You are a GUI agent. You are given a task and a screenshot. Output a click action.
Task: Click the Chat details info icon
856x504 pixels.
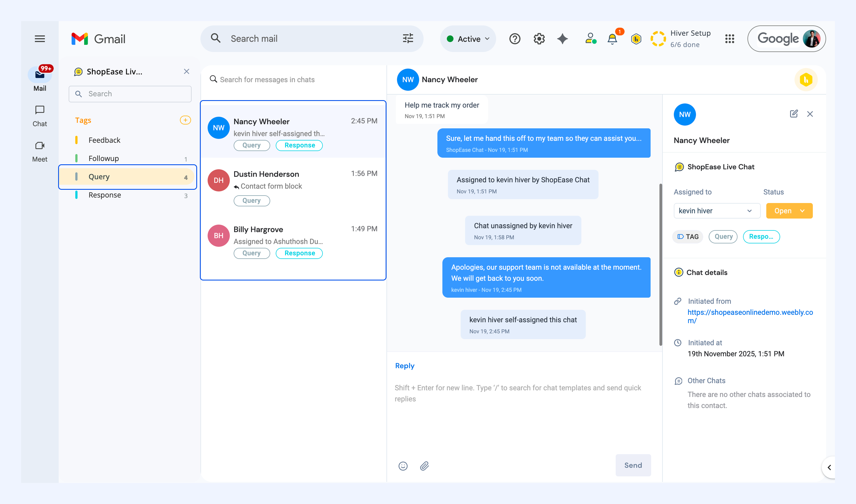click(679, 272)
